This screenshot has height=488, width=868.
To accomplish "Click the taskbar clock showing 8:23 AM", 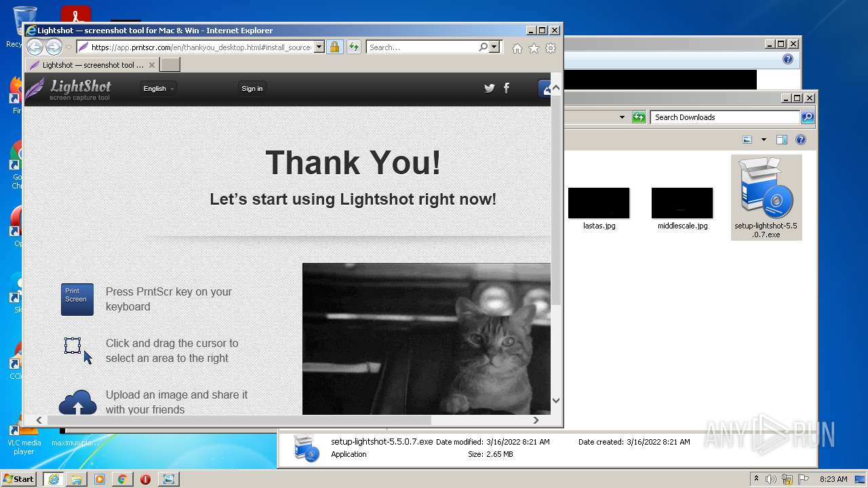I will (833, 479).
